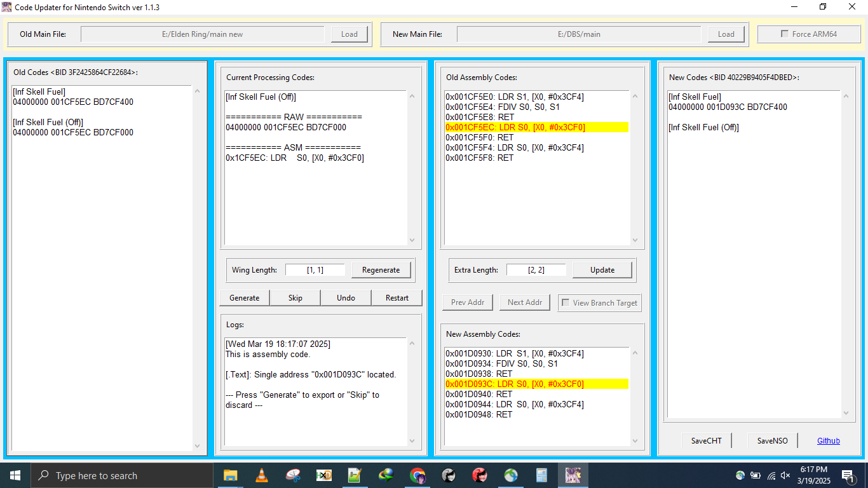Screen dimensions: 868x488
Task: Click the Undo button
Action: coord(346,297)
